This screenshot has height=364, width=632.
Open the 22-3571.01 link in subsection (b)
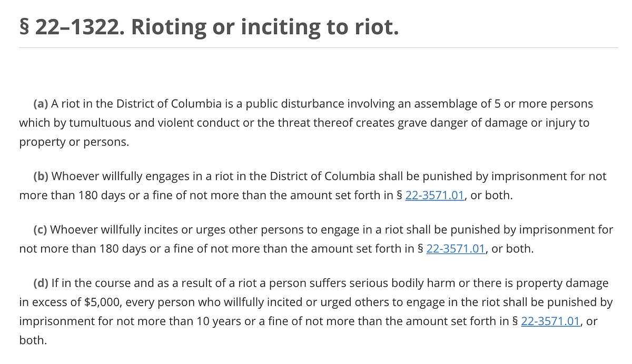pyautogui.click(x=434, y=195)
